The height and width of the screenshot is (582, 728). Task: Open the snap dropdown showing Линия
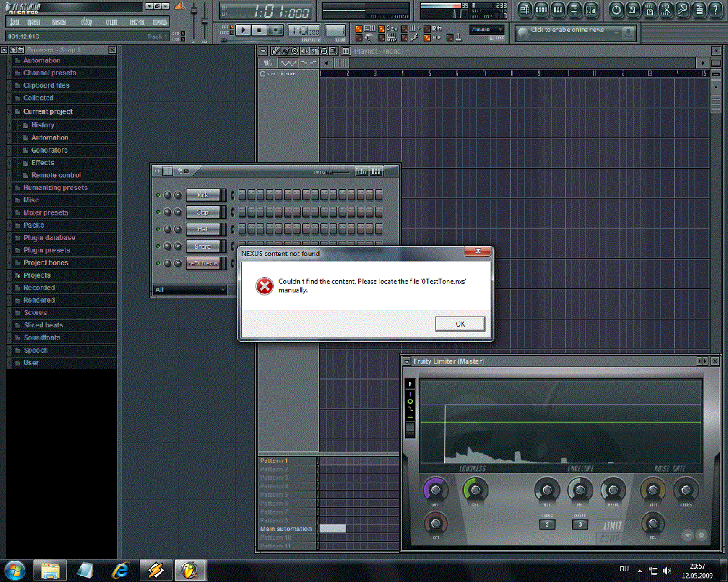point(486,29)
